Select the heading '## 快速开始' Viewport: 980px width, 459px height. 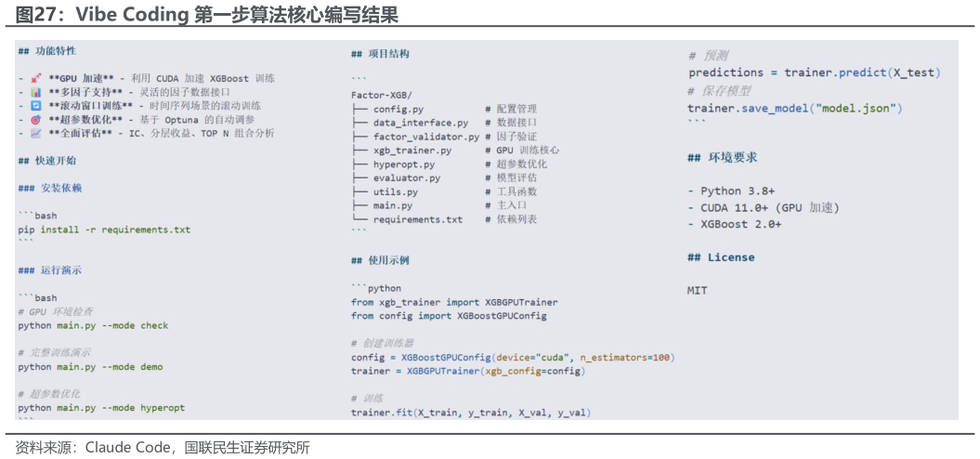point(46,161)
